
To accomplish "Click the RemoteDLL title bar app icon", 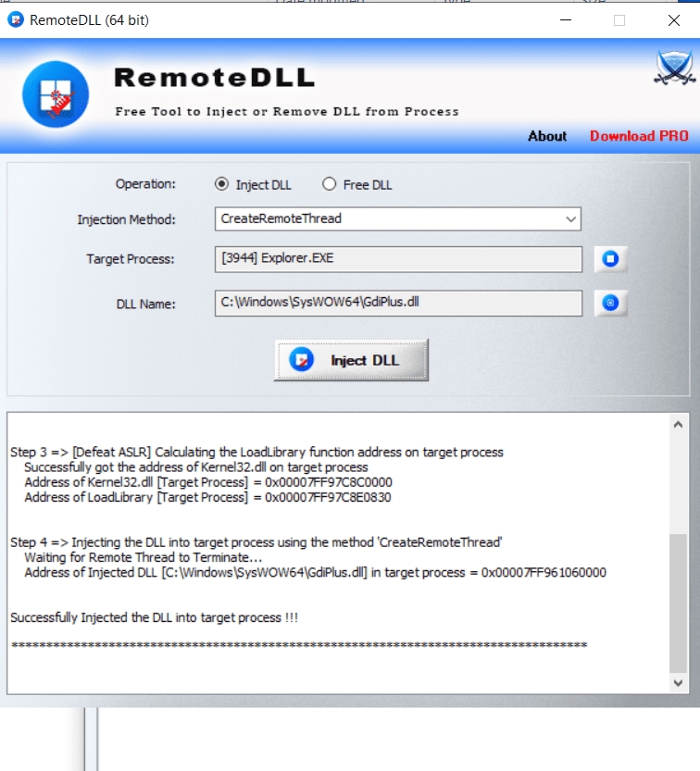I will [x=16, y=20].
